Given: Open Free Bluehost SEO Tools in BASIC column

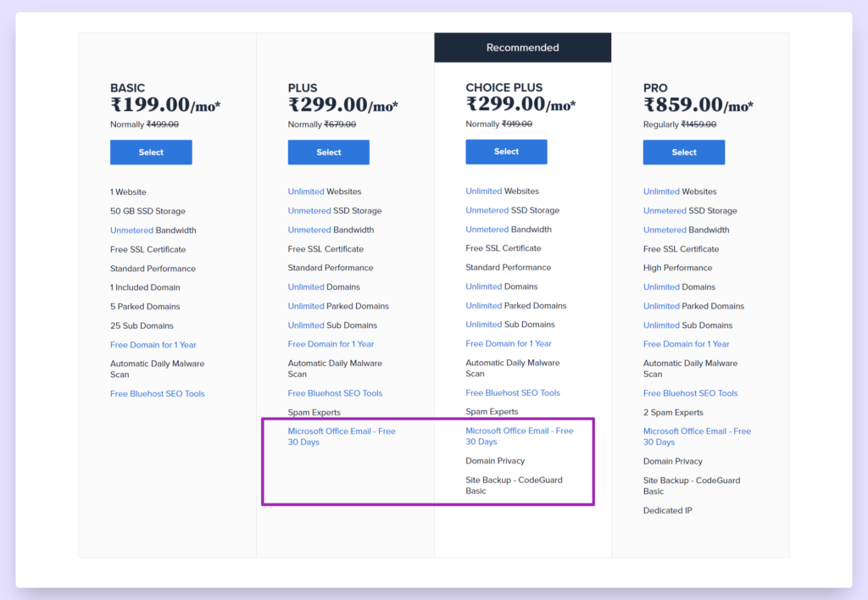Looking at the screenshot, I should 157,394.
